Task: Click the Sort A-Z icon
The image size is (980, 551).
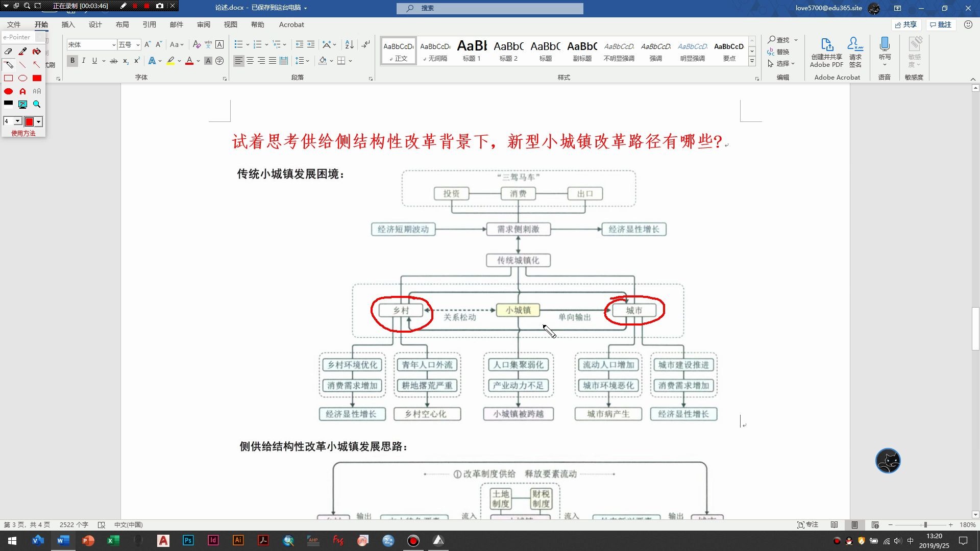Action: tap(349, 45)
